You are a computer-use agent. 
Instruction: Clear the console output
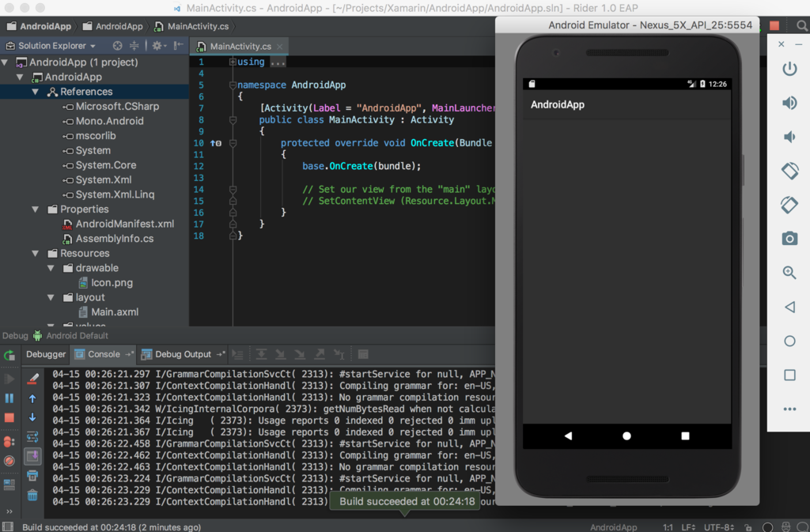(x=32, y=379)
